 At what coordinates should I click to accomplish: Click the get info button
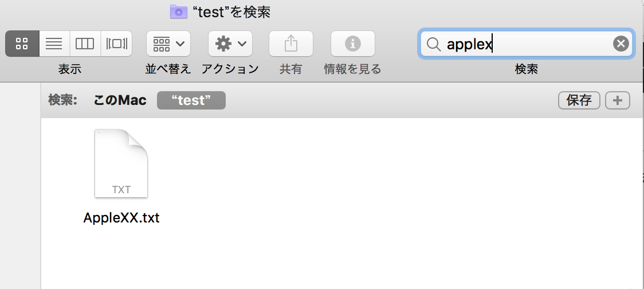tap(353, 44)
